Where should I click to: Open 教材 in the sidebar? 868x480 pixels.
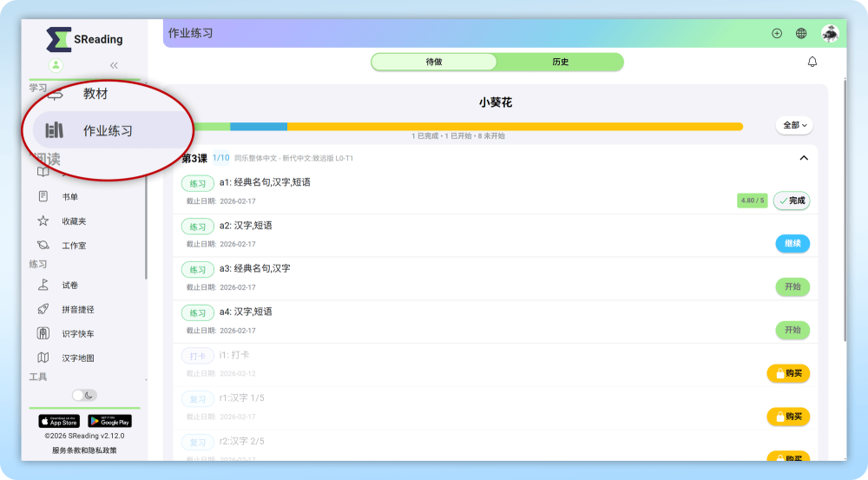click(x=95, y=94)
